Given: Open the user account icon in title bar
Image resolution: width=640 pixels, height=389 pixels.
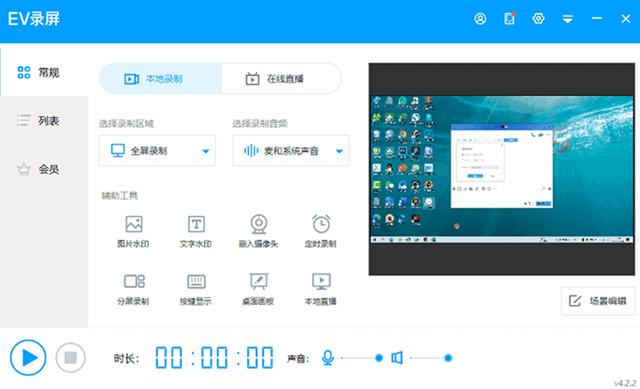Looking at the screenshot, I should click(x=480, y=19).
